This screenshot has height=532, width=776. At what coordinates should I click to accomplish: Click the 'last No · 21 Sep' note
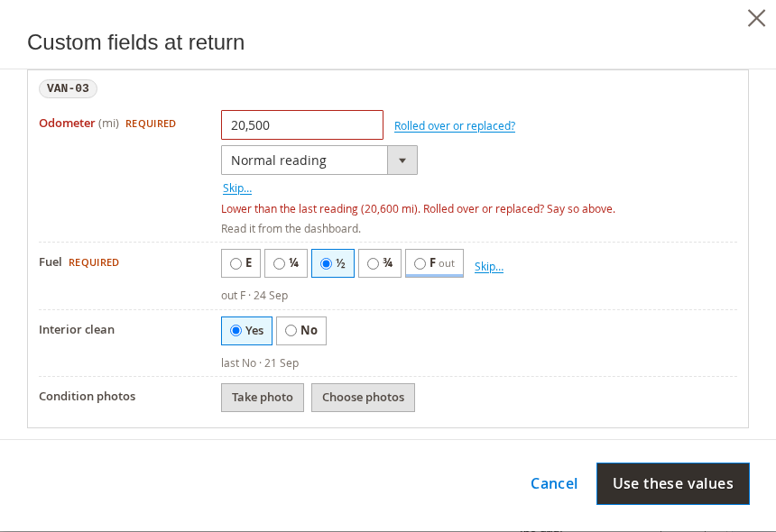[260, 363]
